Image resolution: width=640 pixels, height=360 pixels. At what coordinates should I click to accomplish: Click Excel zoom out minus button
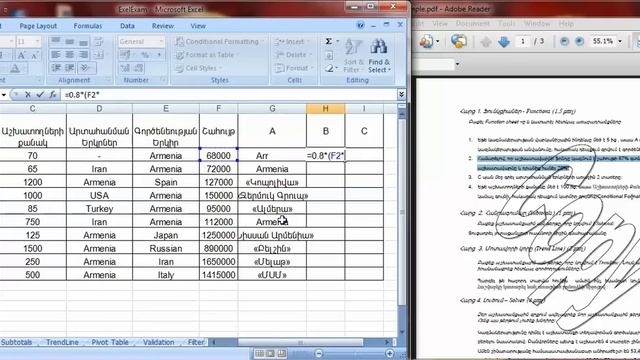coord(319,353)
